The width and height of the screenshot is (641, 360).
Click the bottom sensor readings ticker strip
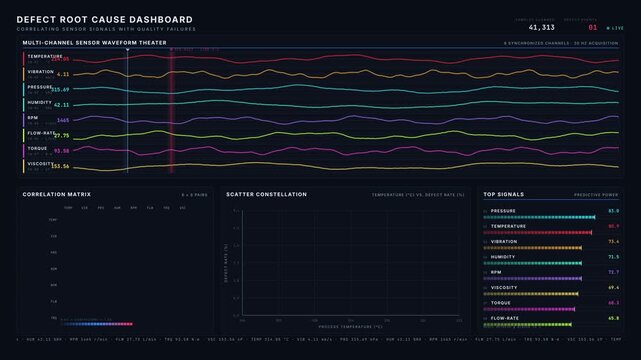tap(320, 339)
